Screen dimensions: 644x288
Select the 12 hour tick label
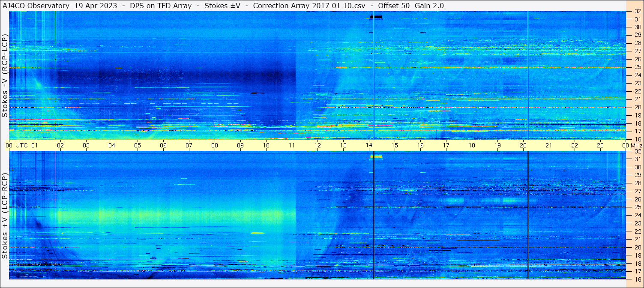click(x=318, y=145)
